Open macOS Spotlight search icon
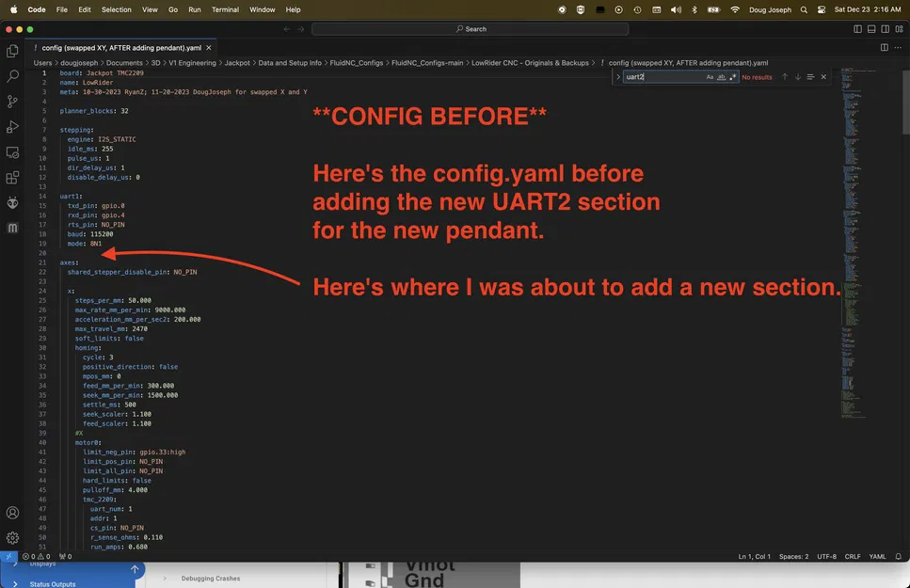 [804, 9]
